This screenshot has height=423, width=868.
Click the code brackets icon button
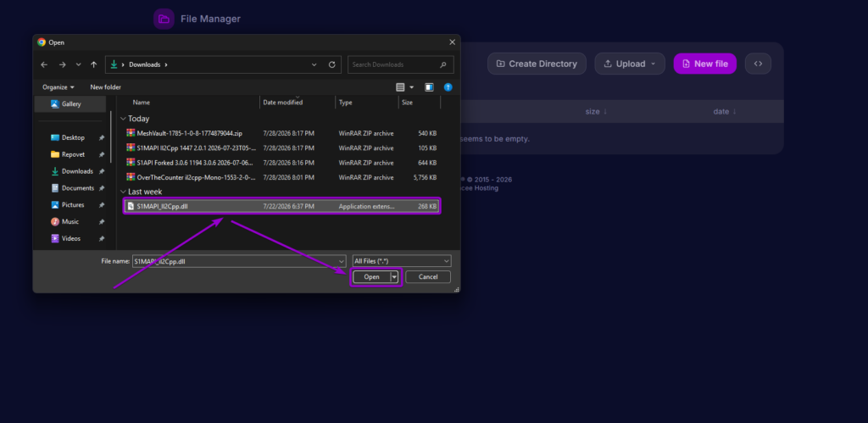(x=758, y=64)
